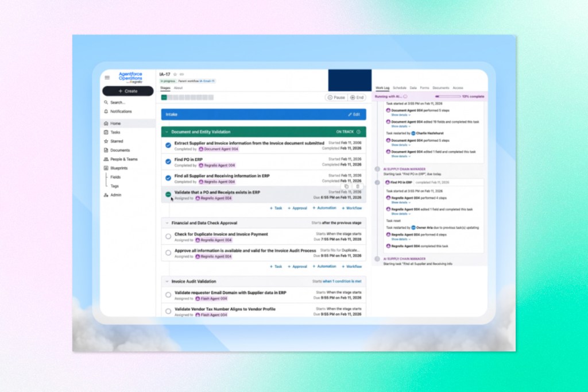Add Automation under Document and Entity Validation
588x392 pixels.
(324, 207)
